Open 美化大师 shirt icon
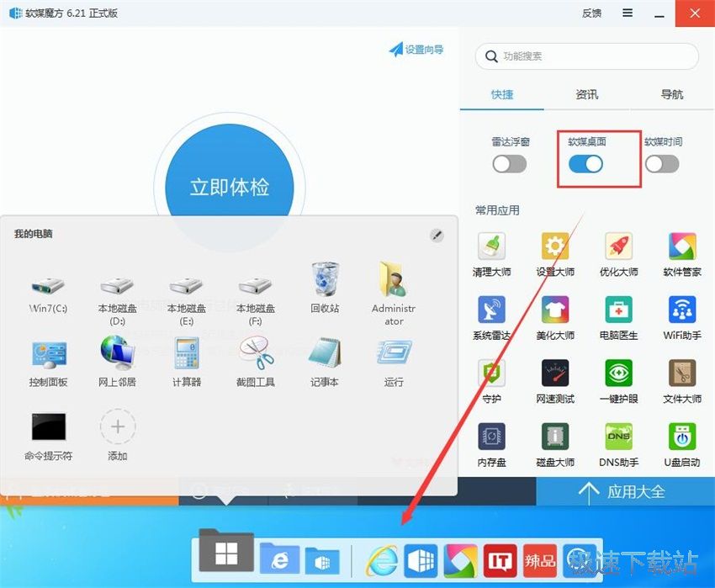Image resolution: width=715 pixels, height=588 pixels. pyautogui.click(x=555, y=310)
